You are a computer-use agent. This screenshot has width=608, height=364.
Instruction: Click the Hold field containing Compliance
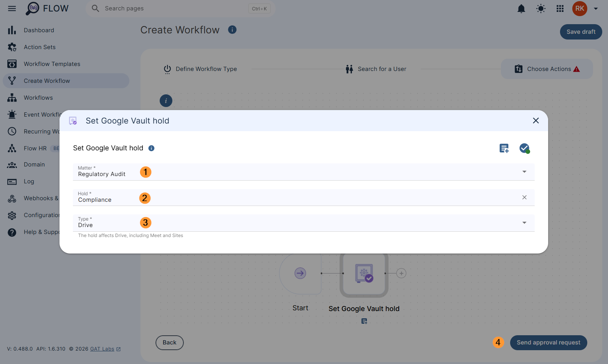tap(304, 198)
